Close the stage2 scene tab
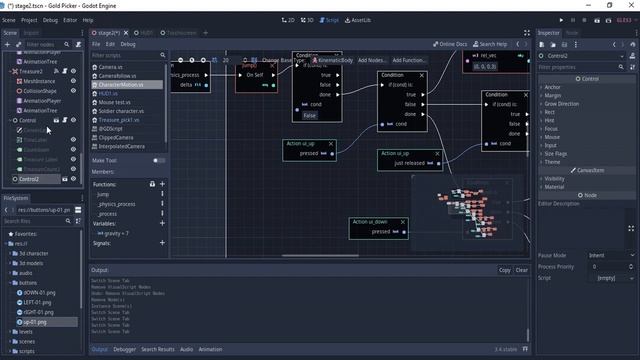The width and height of the screenshot is (640, 360). (126, 33)
